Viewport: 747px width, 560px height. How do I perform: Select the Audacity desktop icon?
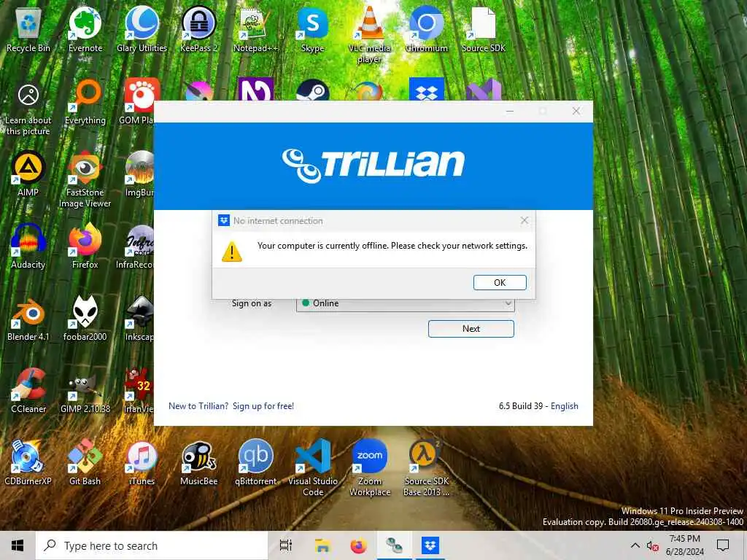[28, 246]
